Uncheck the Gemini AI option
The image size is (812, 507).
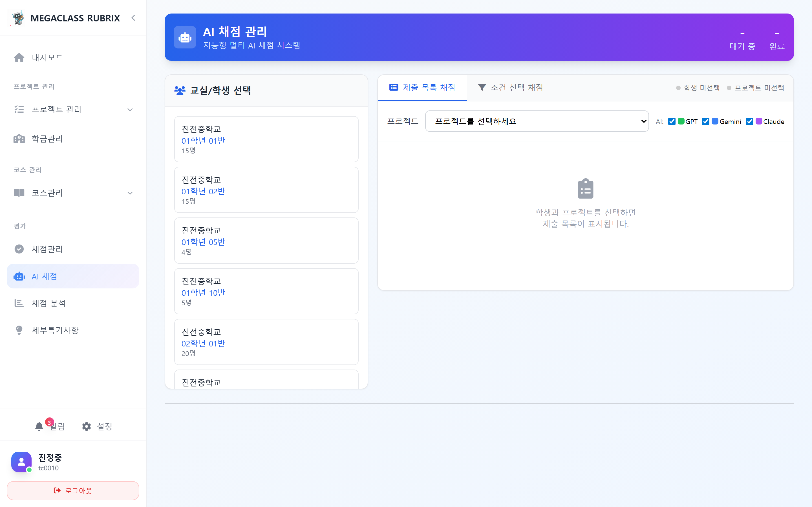pyautogui.click(x=706, y=121)
